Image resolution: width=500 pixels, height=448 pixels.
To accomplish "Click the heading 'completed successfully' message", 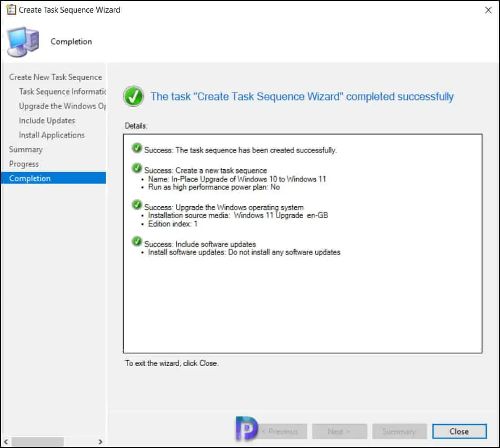I will (302, 97).
